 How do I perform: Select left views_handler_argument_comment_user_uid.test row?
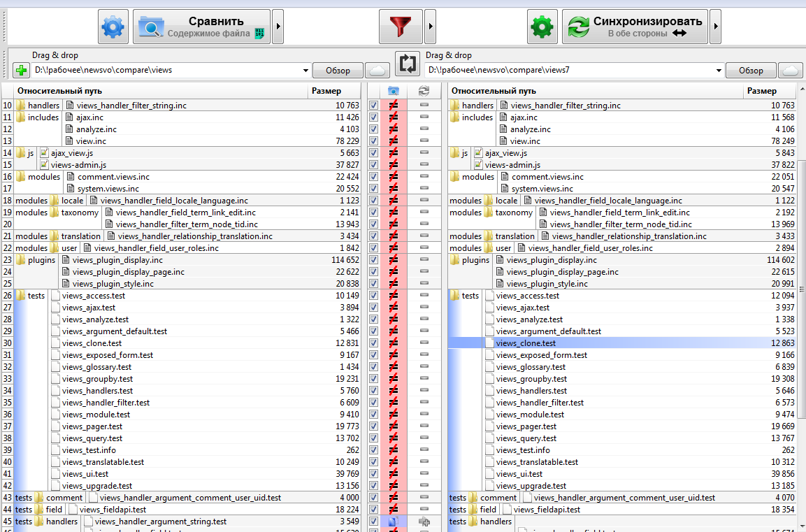pyautogui.click(x=187, y=497)
